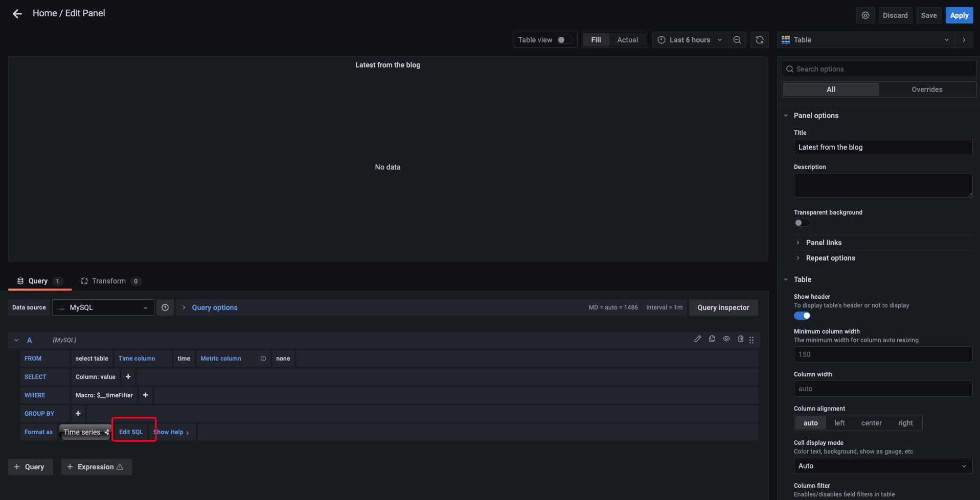The width and height of the screenshot is (980, 500).
Task: Open Query options help with question mark icon
Action: [x=165, y=307]
